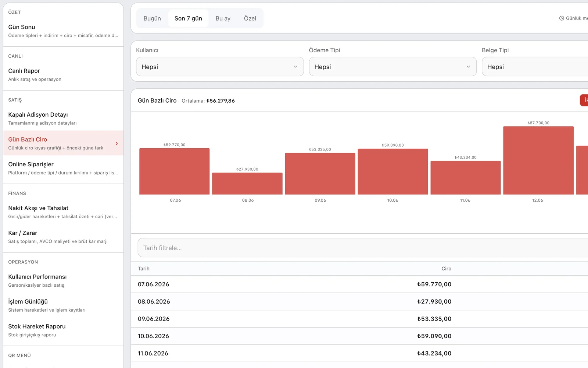Click the Ortalama ₺56.279,86 average text
Image resolution: width=588 pixels, height=368 pixels.
(208, 101)
